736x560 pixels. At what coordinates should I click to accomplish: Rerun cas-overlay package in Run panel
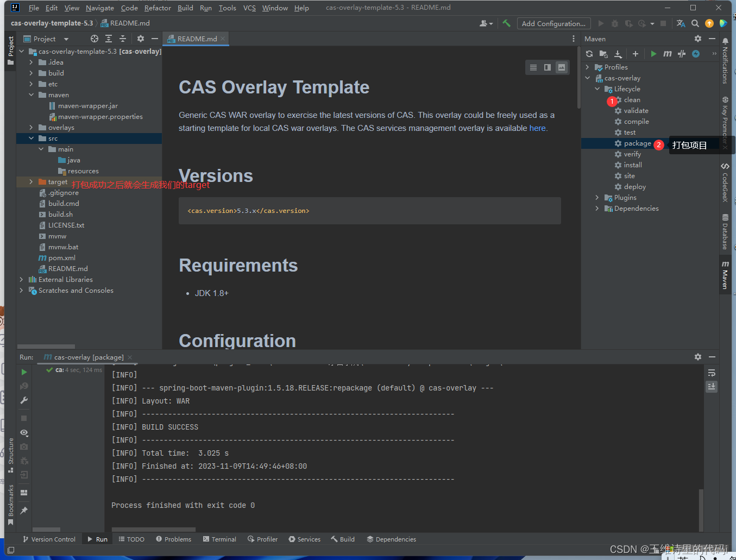pyautogui.click(x=24, y=372)
